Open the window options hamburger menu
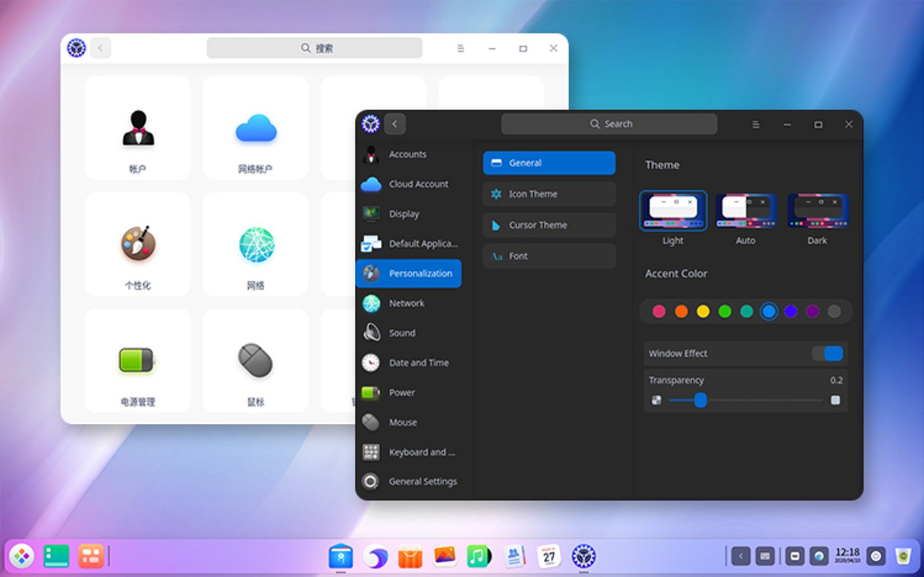Screen dimensions: 924x577 tap(755, 123)
